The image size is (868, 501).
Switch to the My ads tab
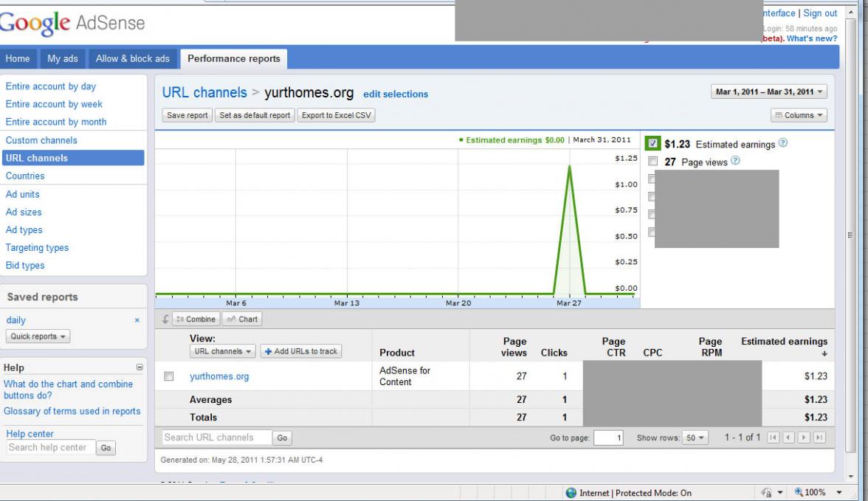click(x=63, y=59)
